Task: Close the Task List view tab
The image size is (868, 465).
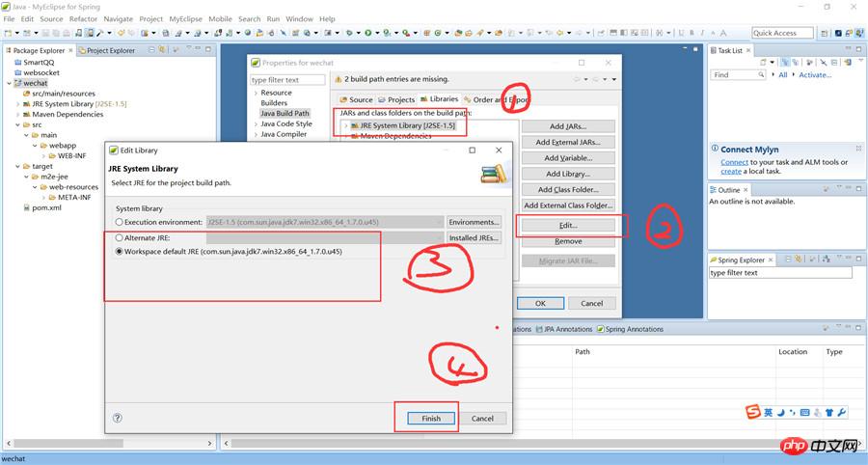Action: click(x=748, y=50)
